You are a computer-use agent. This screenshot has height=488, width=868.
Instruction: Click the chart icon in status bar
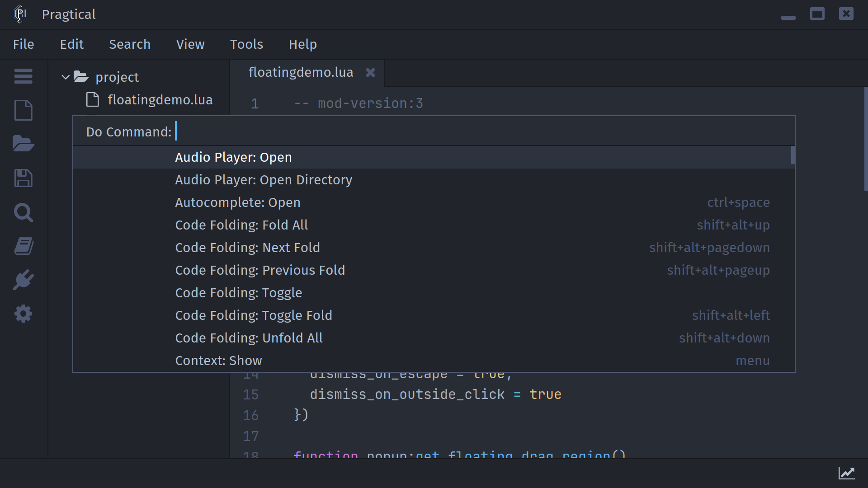tap(846, 473)
